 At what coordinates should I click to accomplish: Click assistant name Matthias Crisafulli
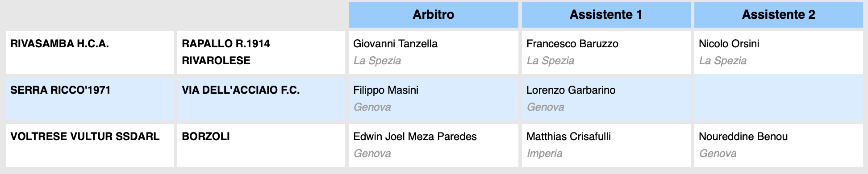pyautogui.click(x=568, y=137)
